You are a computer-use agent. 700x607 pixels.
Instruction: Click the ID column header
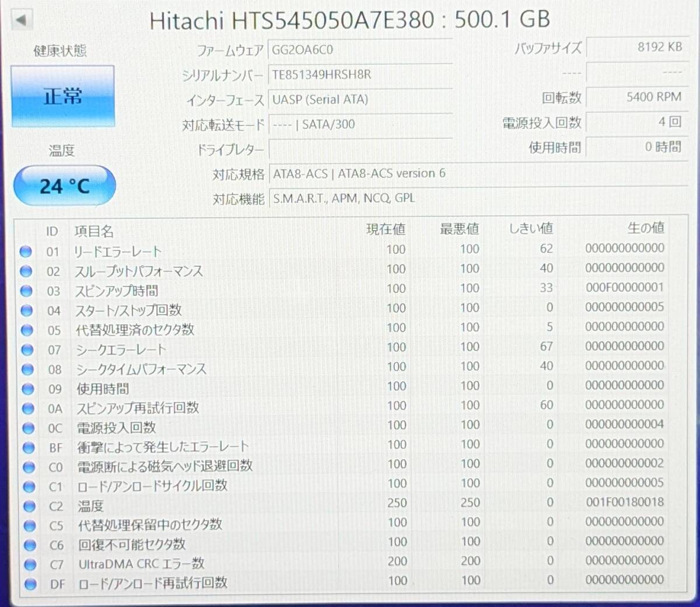coord(52,232)
